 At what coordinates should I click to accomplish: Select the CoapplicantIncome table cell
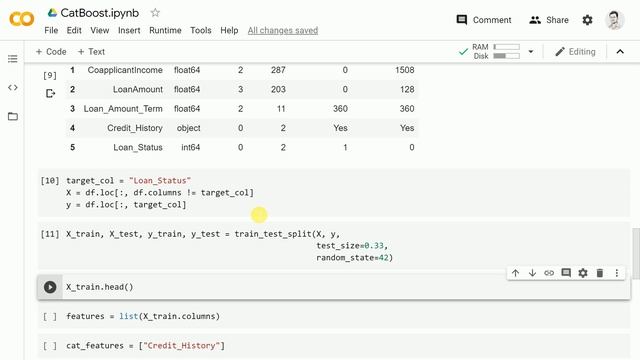coord(125,70)
